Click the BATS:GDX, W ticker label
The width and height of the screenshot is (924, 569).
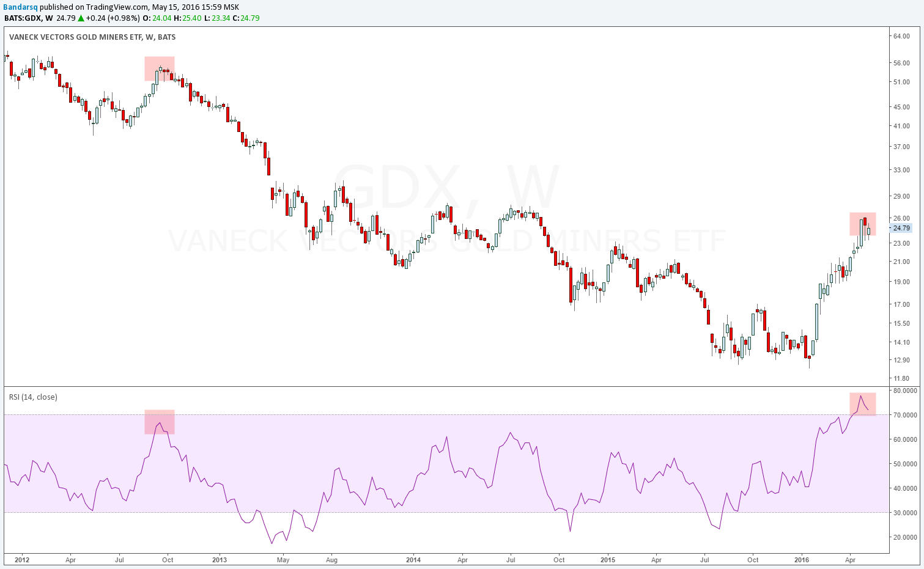click(x=28, y=18)
